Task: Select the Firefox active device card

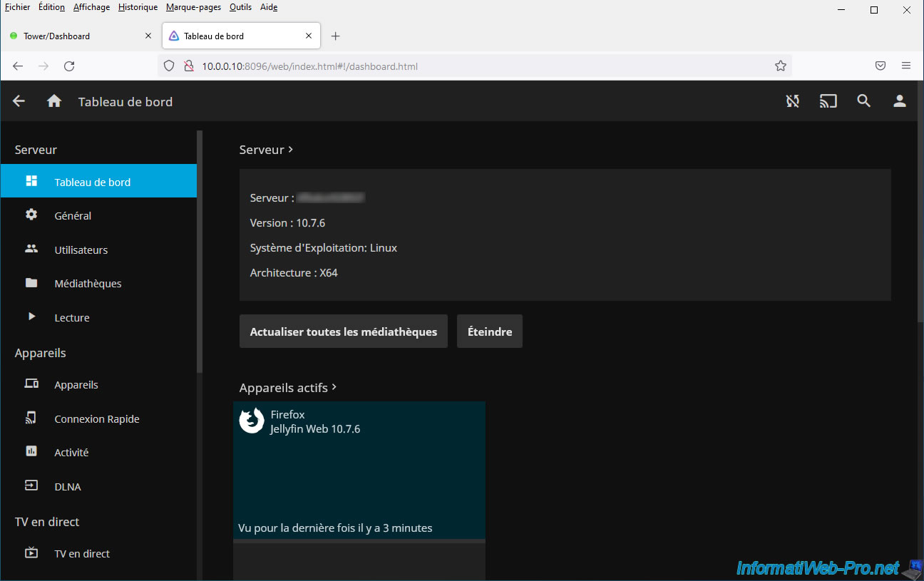Action: pos(359,471)
